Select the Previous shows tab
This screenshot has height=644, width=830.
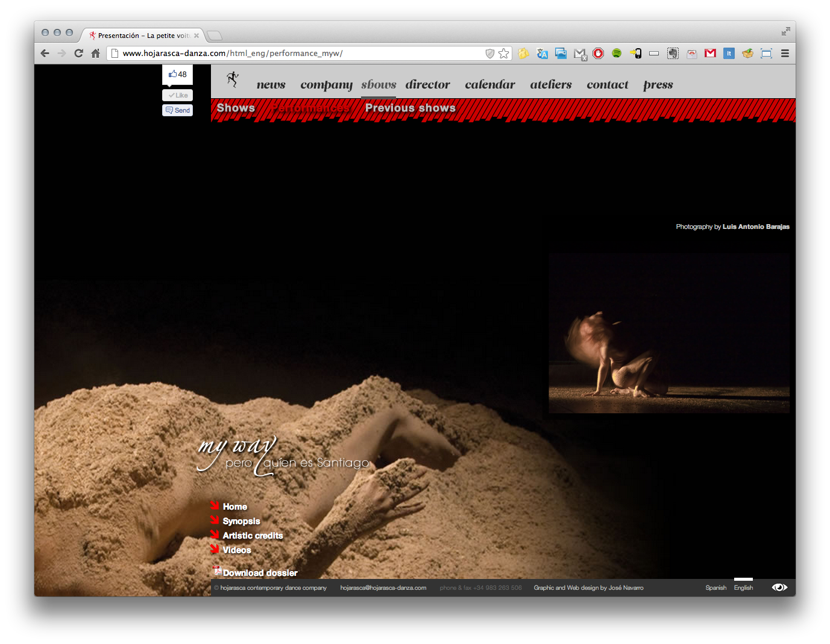coord(410,108)
